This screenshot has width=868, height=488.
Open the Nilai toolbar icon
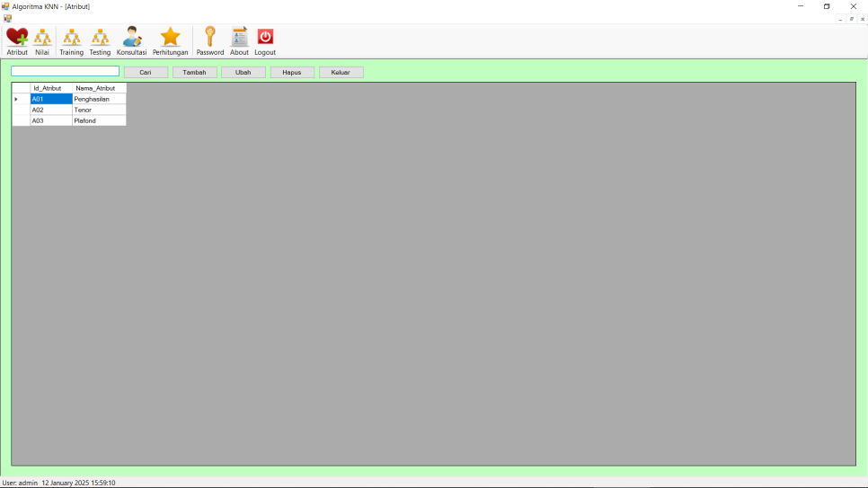[x=42, y=40]
